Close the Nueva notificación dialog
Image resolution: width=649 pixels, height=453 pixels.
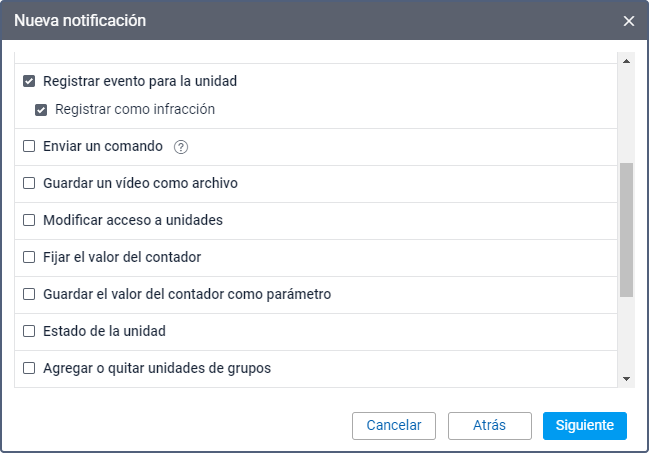click(x=629, y=20)
